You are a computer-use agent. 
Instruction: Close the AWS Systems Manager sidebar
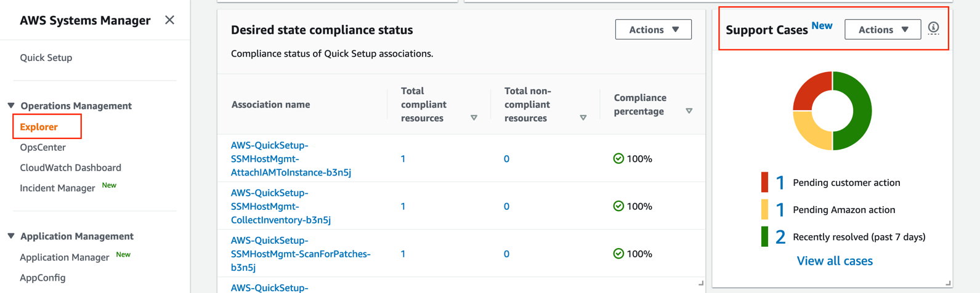point(169,20)
